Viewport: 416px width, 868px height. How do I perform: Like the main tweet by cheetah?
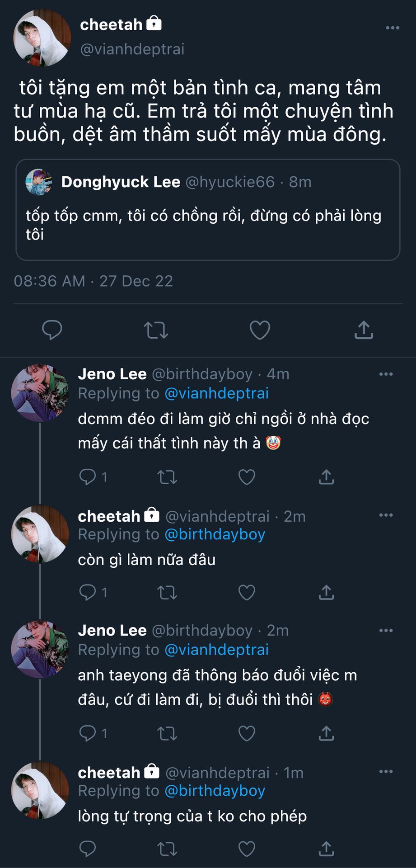coord(260,330)
